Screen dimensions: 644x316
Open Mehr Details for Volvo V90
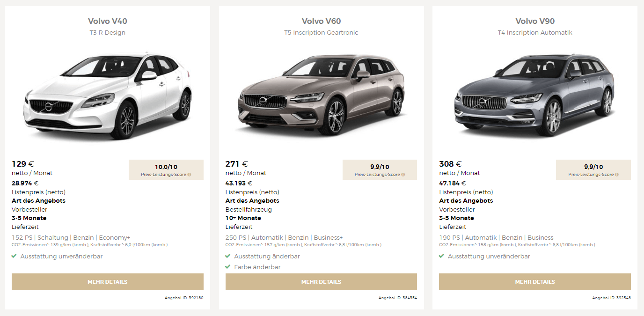click(x=535, y=282)
